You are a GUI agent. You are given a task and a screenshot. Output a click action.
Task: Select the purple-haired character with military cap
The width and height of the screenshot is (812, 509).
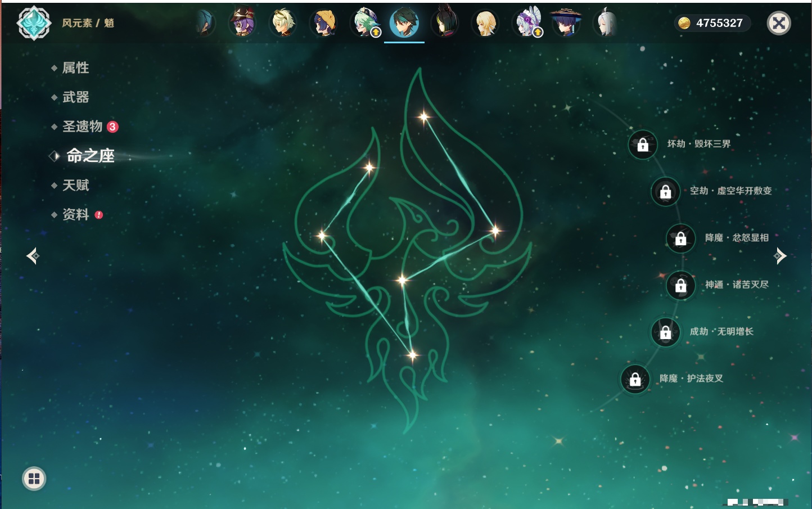tap(243, 23)
